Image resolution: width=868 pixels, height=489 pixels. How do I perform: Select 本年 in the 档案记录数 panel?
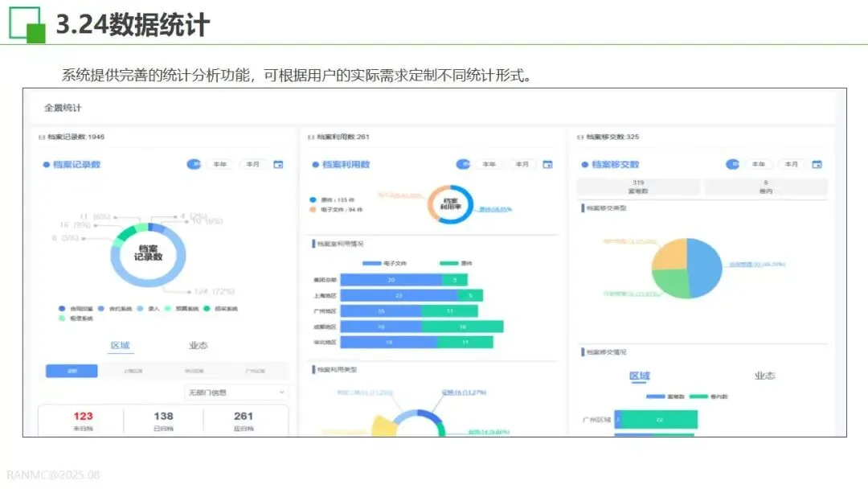[x=219, y=165]
